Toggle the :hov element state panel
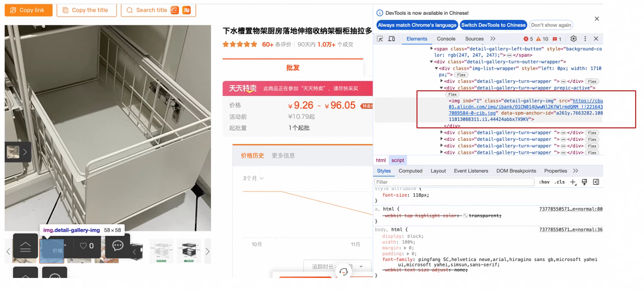644x290 pixels. coord(544,182)
